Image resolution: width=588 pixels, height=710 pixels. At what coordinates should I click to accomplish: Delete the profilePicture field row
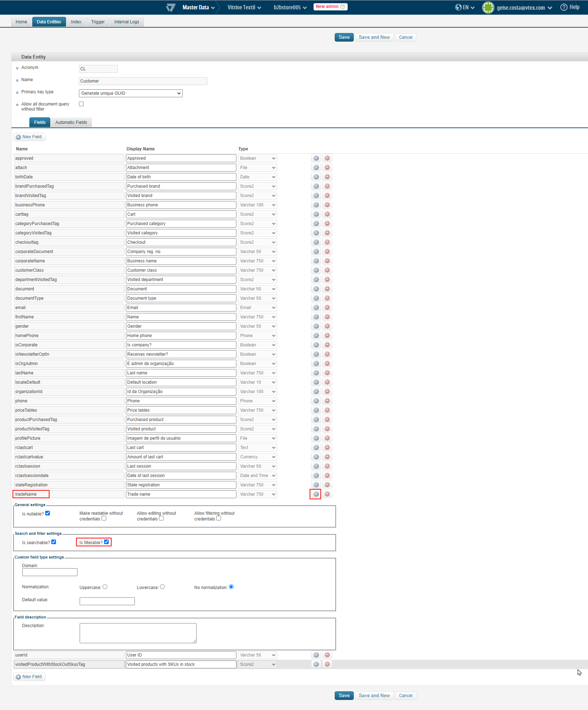click(327, 438)
